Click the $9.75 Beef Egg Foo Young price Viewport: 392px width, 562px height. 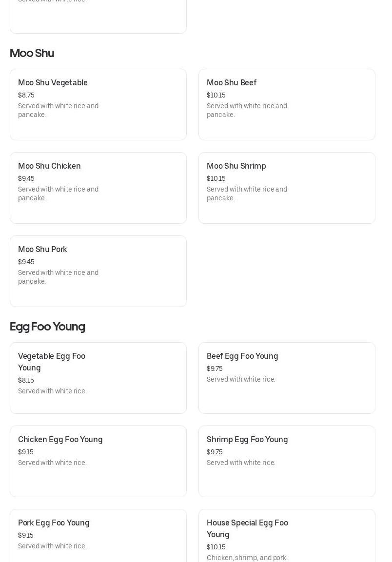tap(215, 368)
